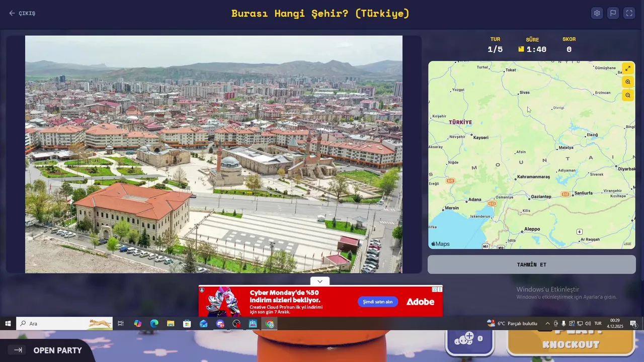
Task: Launch Copilot from the taskbar
Action: click(137, 323)
